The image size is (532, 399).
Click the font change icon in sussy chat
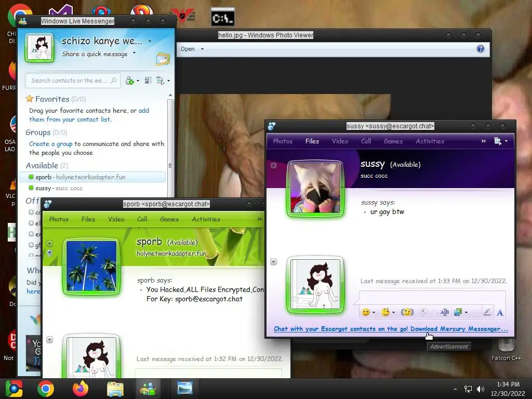[445, 312]
